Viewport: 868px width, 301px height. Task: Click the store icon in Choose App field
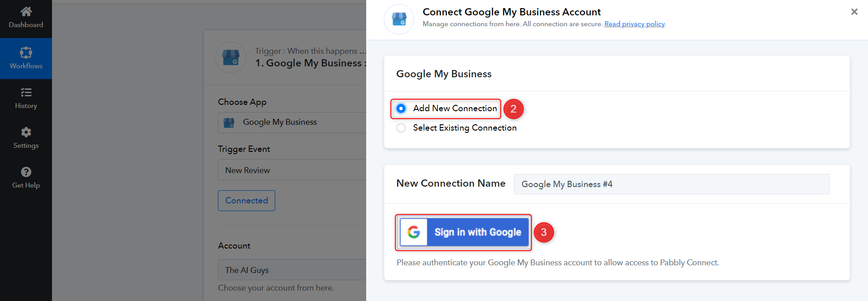(229, 122)
